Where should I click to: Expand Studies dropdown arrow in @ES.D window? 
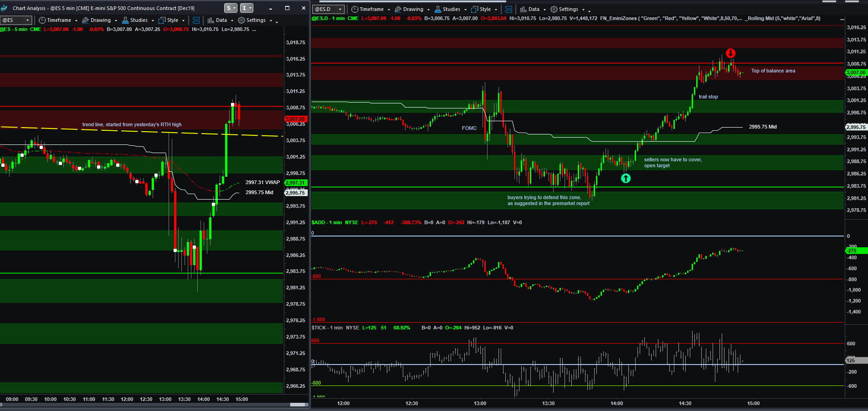(x=465, y=10)
